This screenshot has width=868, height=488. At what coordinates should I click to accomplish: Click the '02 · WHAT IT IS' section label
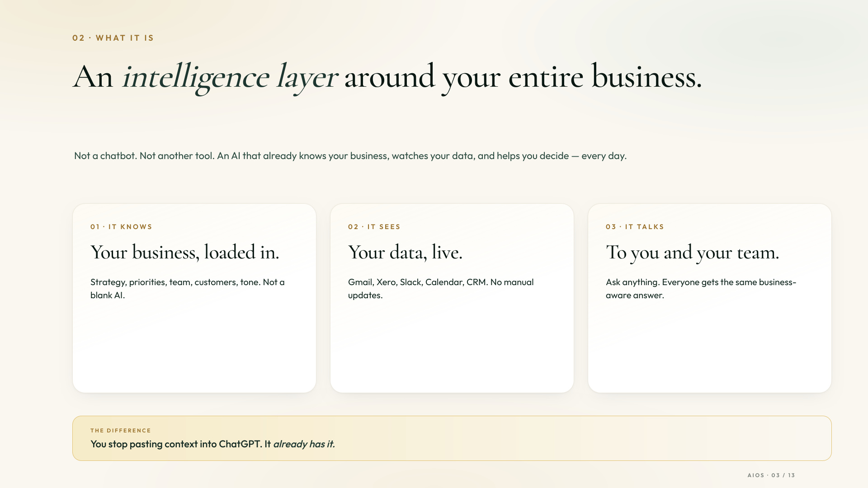113,38
